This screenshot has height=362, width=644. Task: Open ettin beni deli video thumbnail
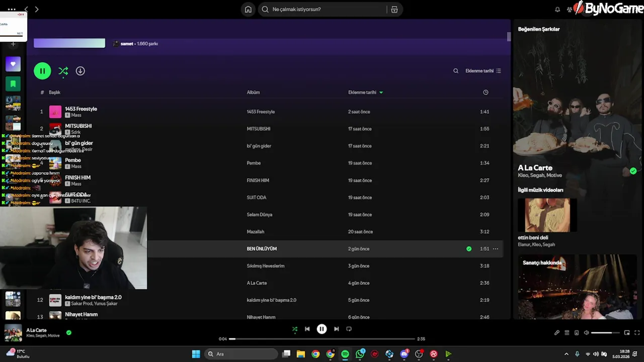point(547,215)
